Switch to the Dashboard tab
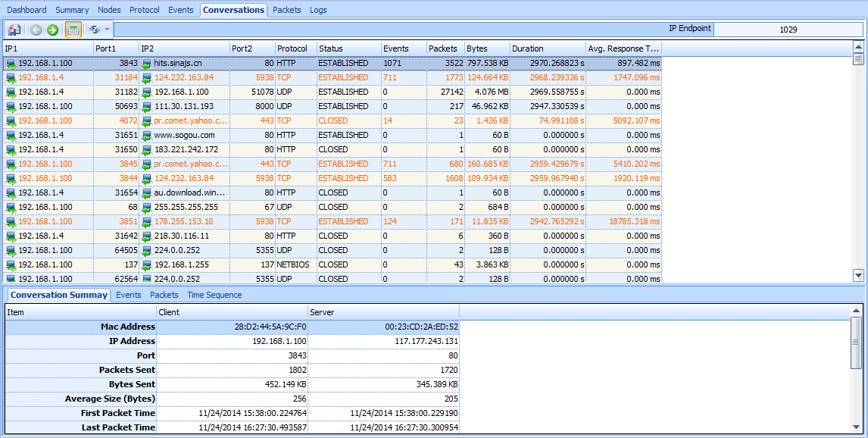Image resolution: width=868 pixels, height=438 pixels. click(x=27, y=10)
